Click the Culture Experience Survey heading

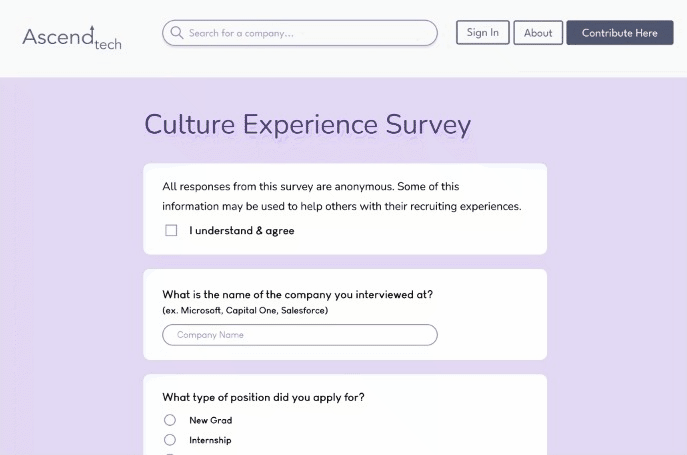307,125
